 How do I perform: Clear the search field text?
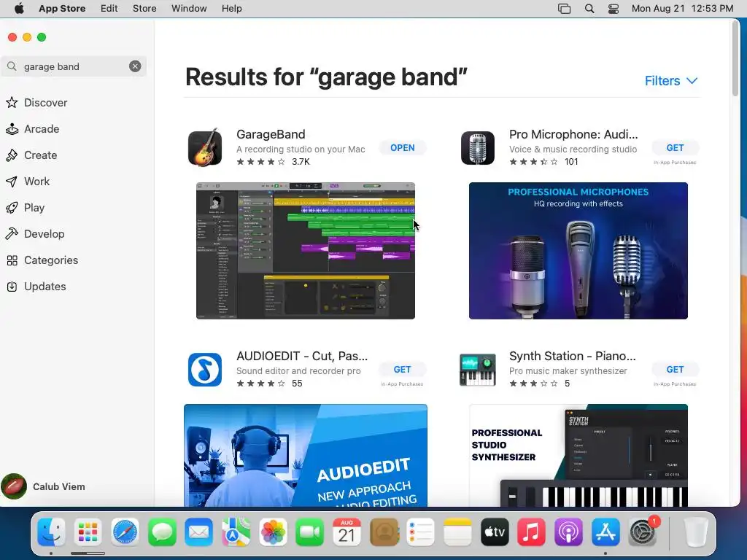pos(135,66)
